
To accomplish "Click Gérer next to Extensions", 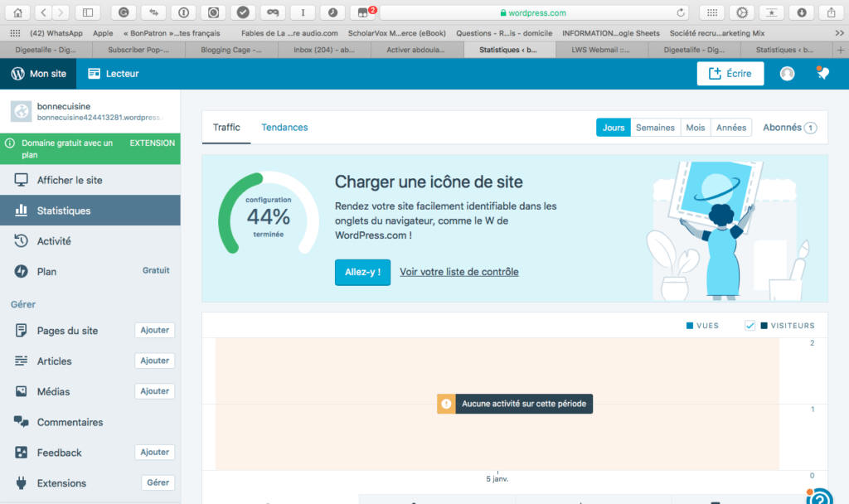I will (x=158, y=482).
